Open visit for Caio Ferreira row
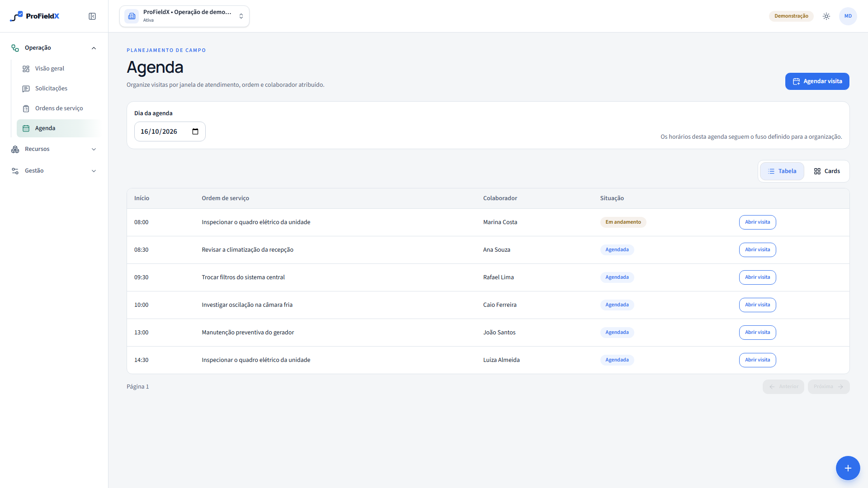Screen dimensions: 868x488 (x=757, y=305)
